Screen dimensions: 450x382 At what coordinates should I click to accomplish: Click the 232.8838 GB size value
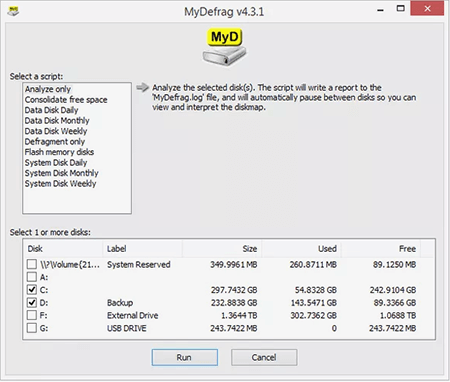234,303
